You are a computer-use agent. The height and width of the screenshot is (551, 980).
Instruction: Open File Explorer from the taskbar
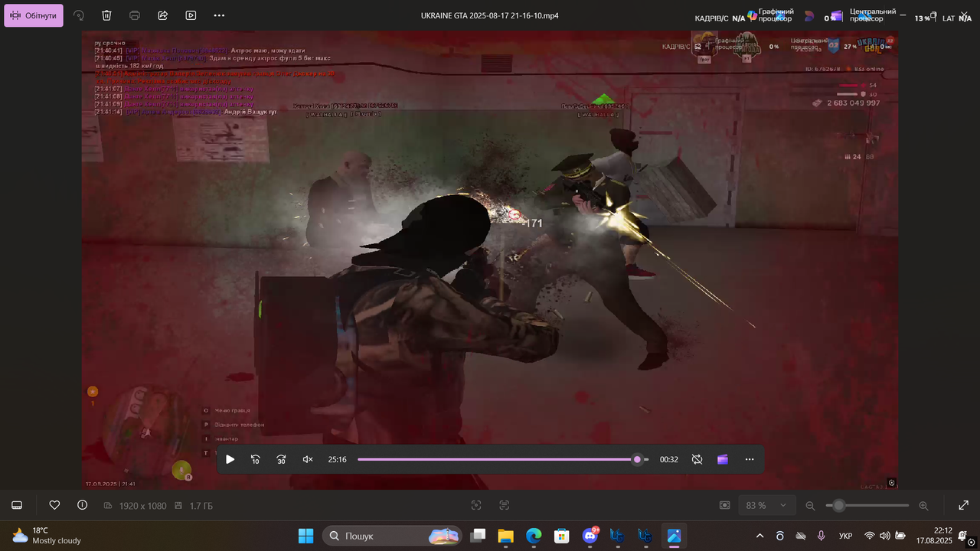click(x=505, y=536)
